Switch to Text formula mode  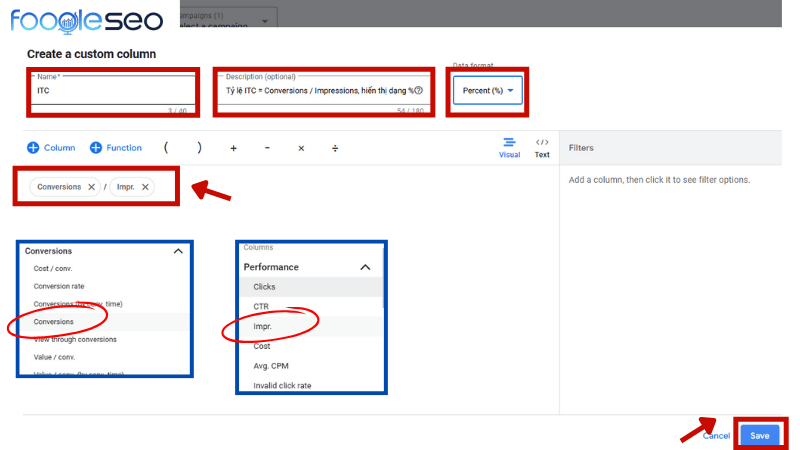tap(542, 148)
